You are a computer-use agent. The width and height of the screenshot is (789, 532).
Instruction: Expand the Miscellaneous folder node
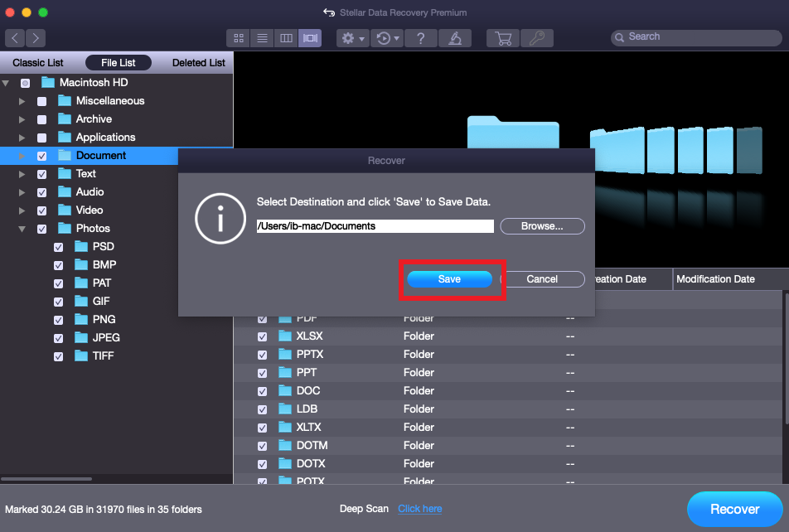point(22,101)
